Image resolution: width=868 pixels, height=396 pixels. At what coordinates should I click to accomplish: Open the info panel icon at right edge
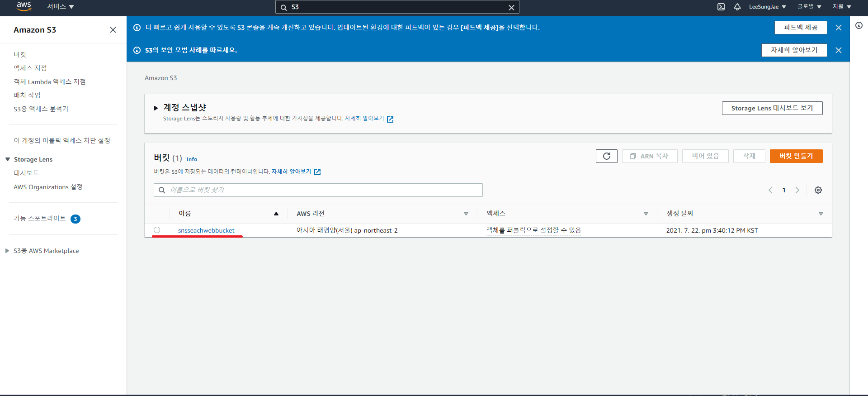[859, 25]
